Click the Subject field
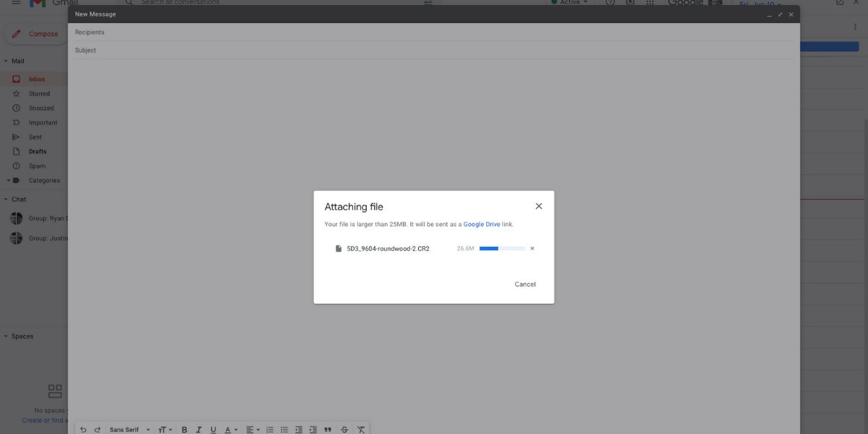Image resolution: width=868 pixels, height=434 pixels. (434, 51)
